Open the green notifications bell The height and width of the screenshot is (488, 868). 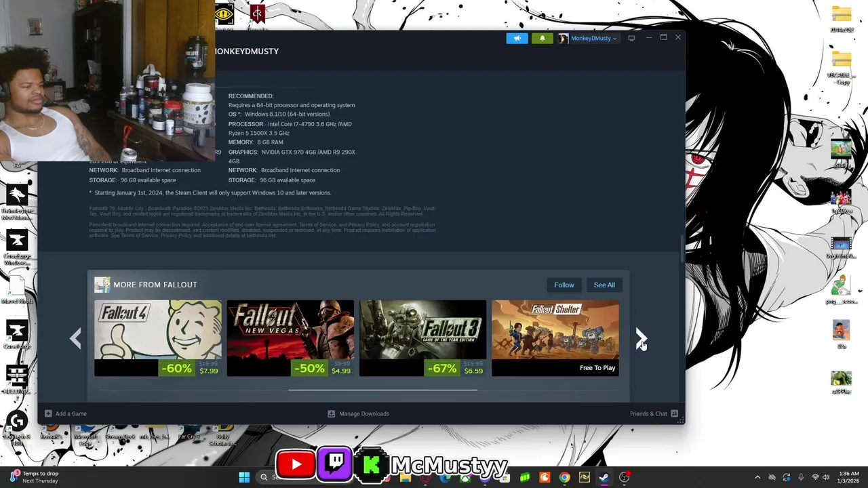(x=542, y=38)
